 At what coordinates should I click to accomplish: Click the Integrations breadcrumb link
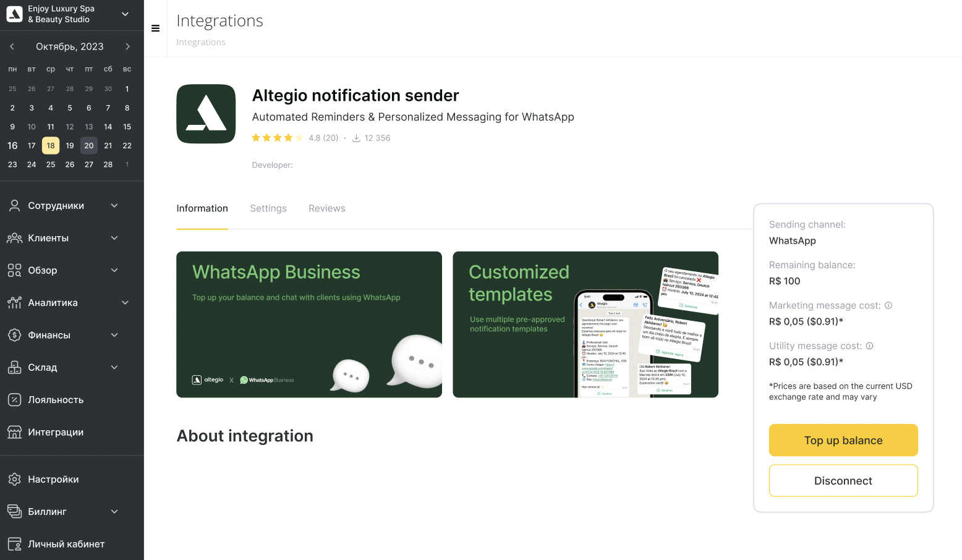click(201, 42)
